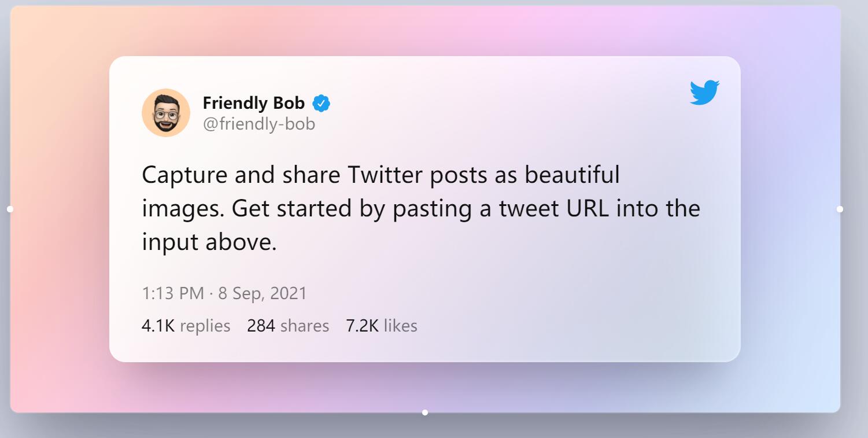Click the word "Twitter" in the tweet text
This screenshot has height=438, width=868.
pyautogui.click(x=385, y=175)
